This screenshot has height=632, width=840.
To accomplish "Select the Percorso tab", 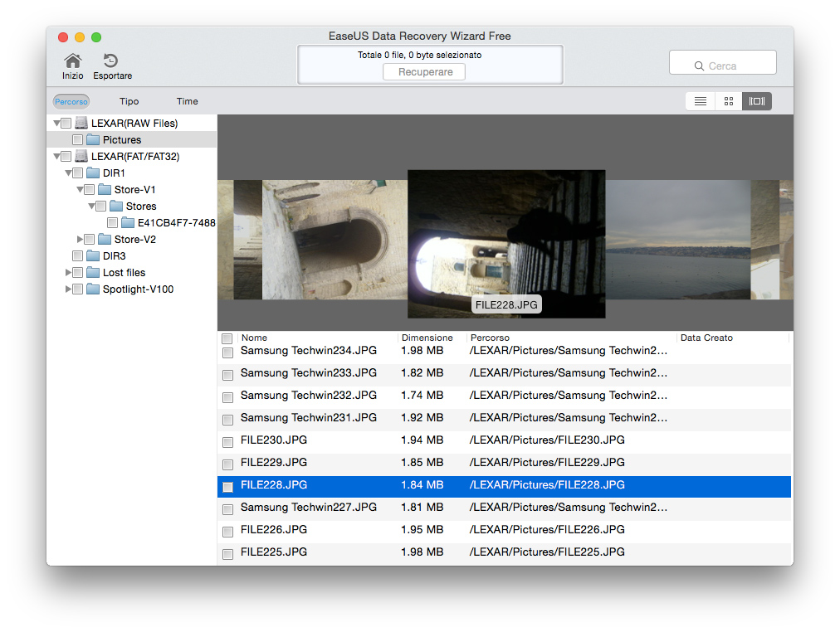I will pyautogui.click(x=71, y=101).
